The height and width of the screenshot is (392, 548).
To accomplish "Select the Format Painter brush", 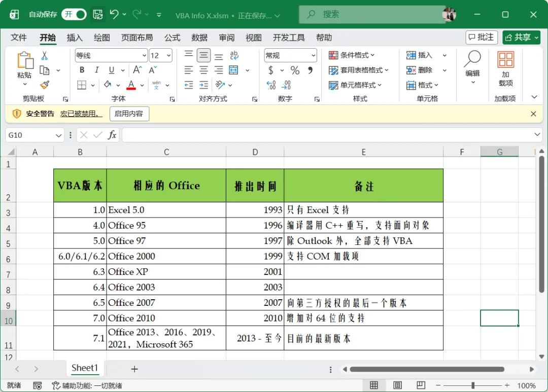I will (x=44, y=85).
